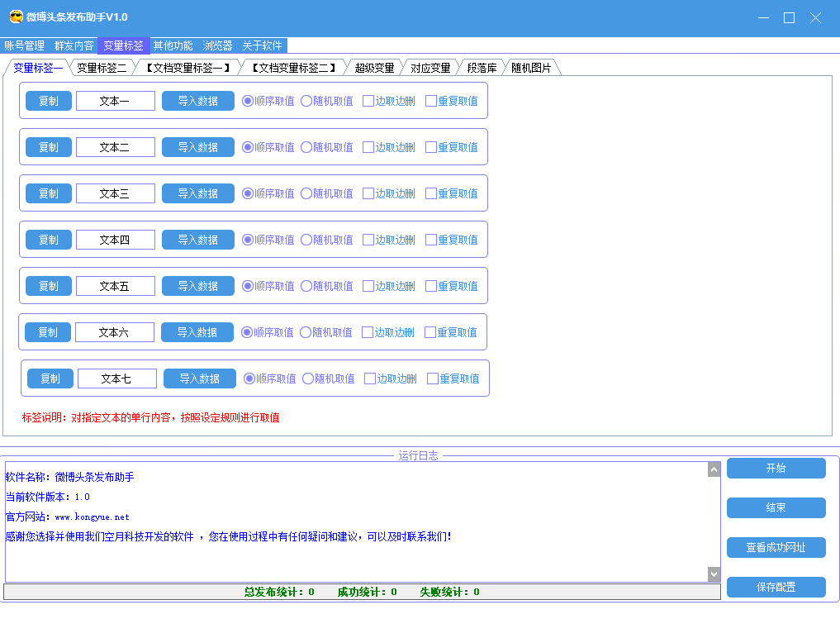Click the 保存配置 button

[776, 587]
